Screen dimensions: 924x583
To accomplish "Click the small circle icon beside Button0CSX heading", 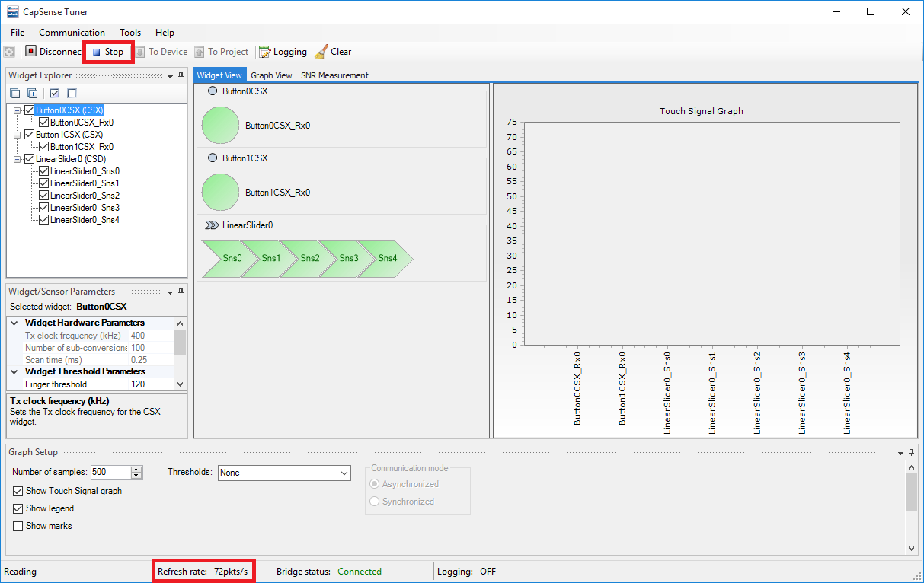I will click(x=213, y=91).
